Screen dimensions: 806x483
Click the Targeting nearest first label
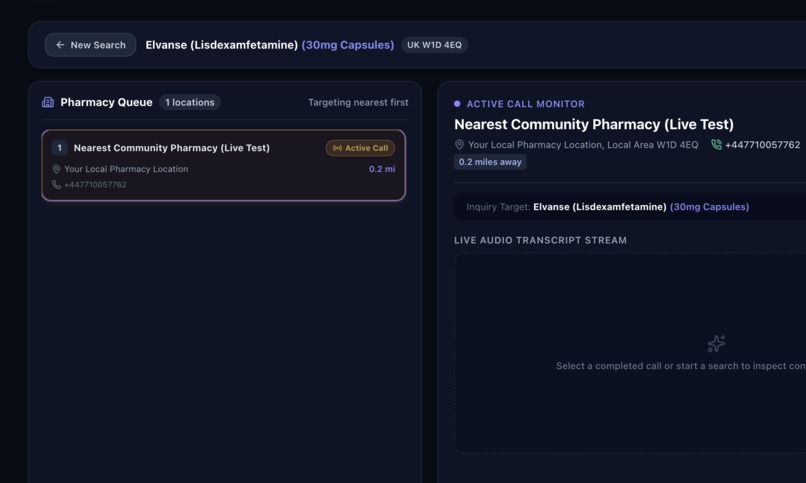[358, 102]
